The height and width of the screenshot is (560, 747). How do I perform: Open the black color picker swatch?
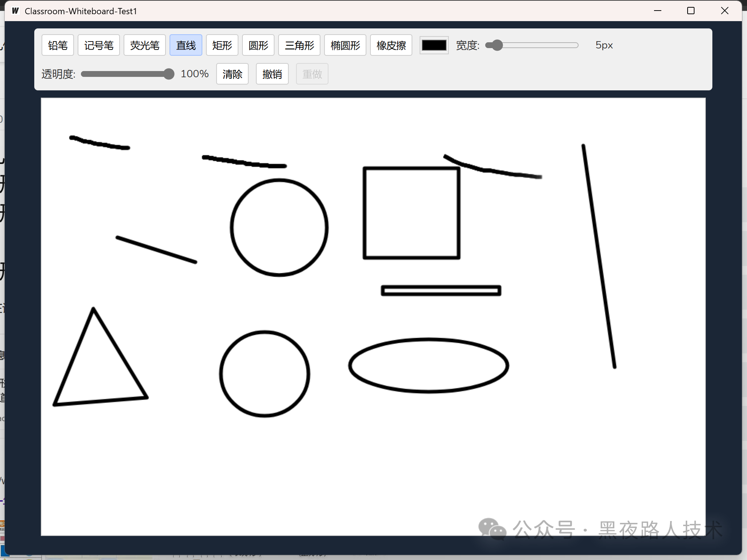pos(434,45)
